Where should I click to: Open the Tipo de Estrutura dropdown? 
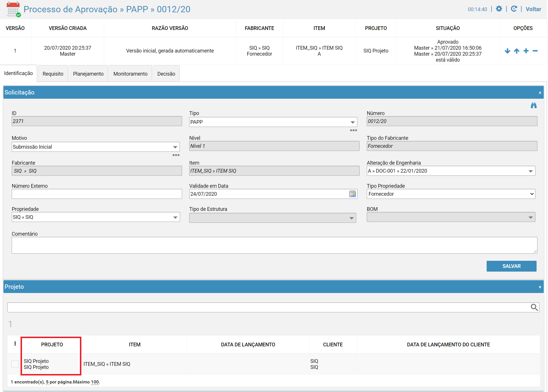(273, 218)
